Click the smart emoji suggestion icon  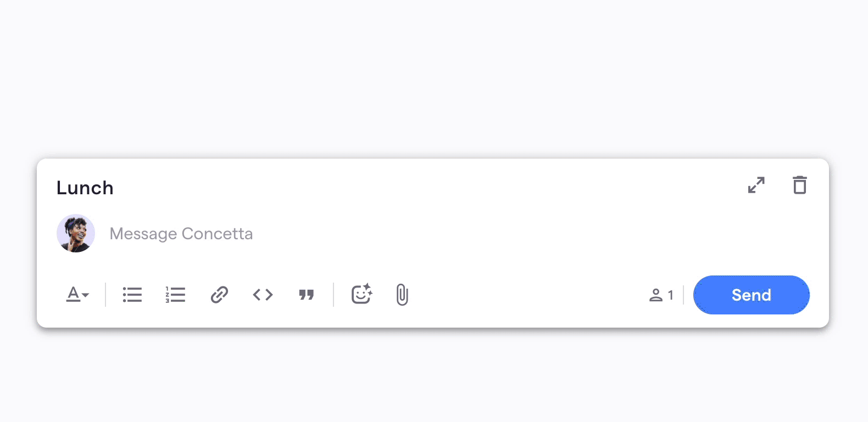361,295
